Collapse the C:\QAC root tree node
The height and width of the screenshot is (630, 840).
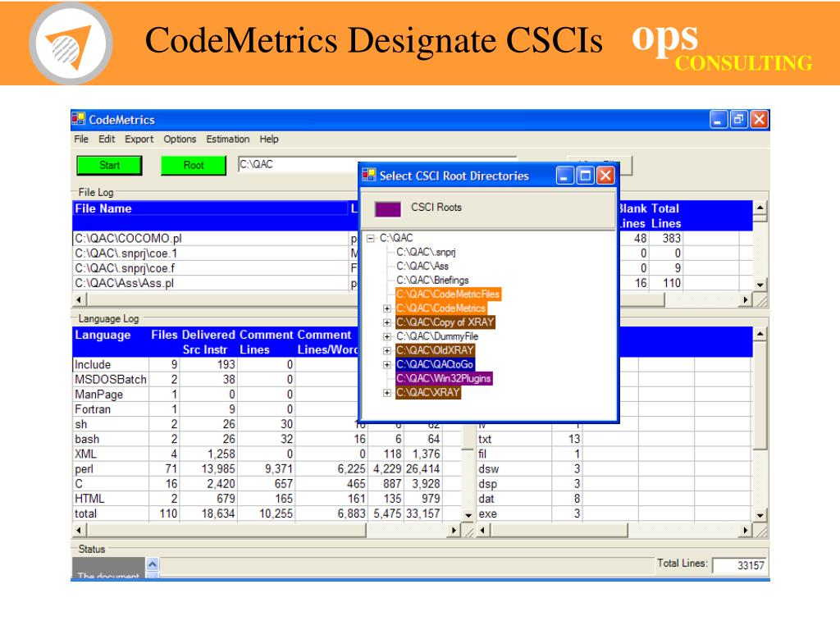370,239
